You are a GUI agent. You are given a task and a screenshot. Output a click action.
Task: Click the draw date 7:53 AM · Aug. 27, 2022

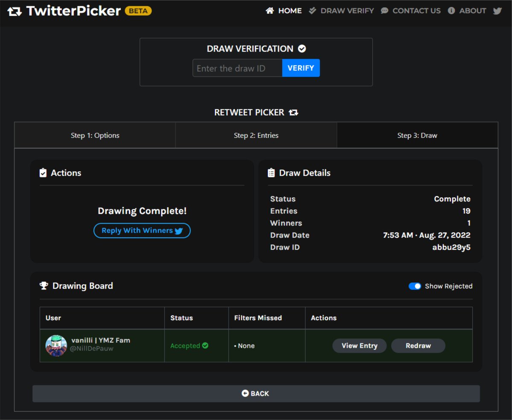coord(427,235)
